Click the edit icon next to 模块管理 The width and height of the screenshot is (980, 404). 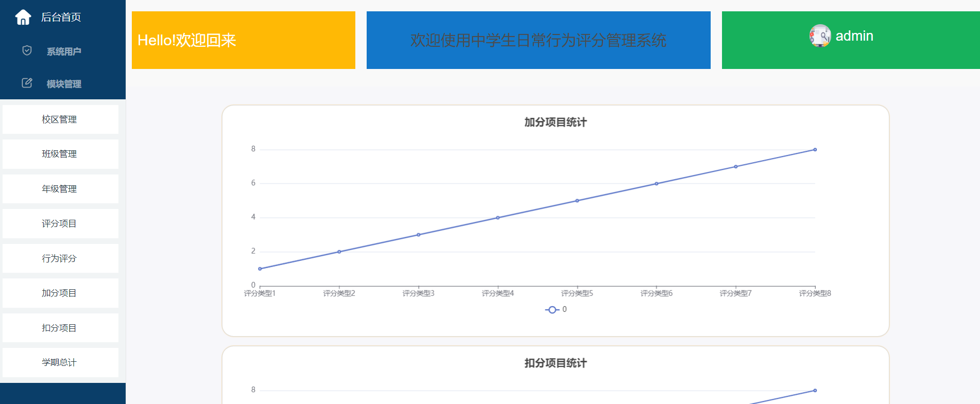[x=27, y=83]
